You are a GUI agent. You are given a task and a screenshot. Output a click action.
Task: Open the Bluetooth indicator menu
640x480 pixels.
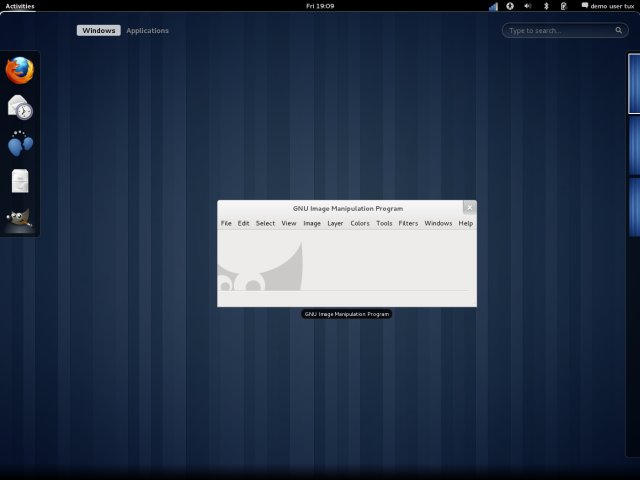(546, 6)
